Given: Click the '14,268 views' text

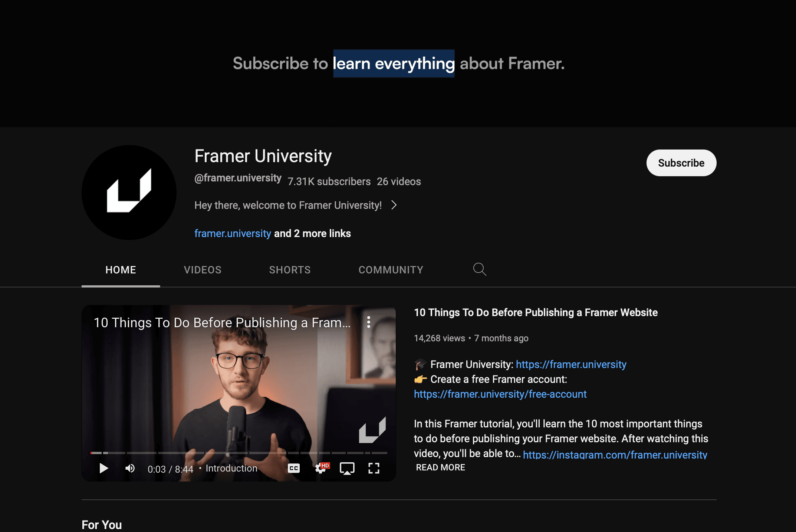Looking at the screenshot, I should coord(439,338).
